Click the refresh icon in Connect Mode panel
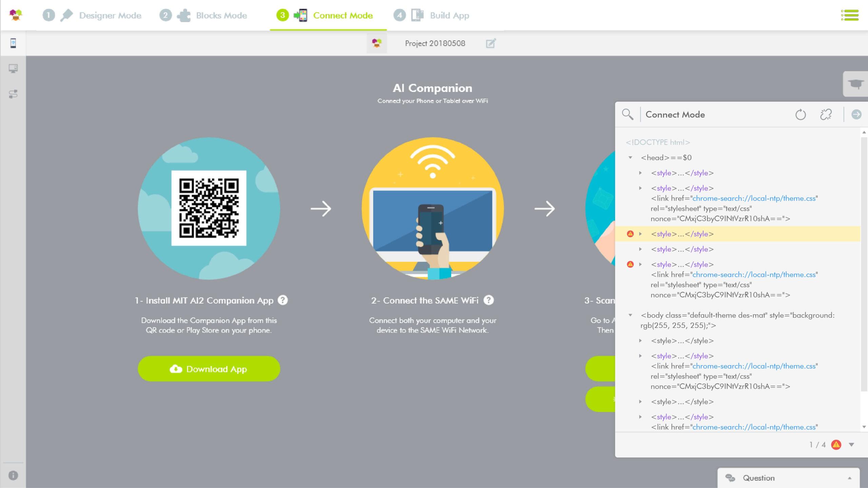 tap(800, 115)
